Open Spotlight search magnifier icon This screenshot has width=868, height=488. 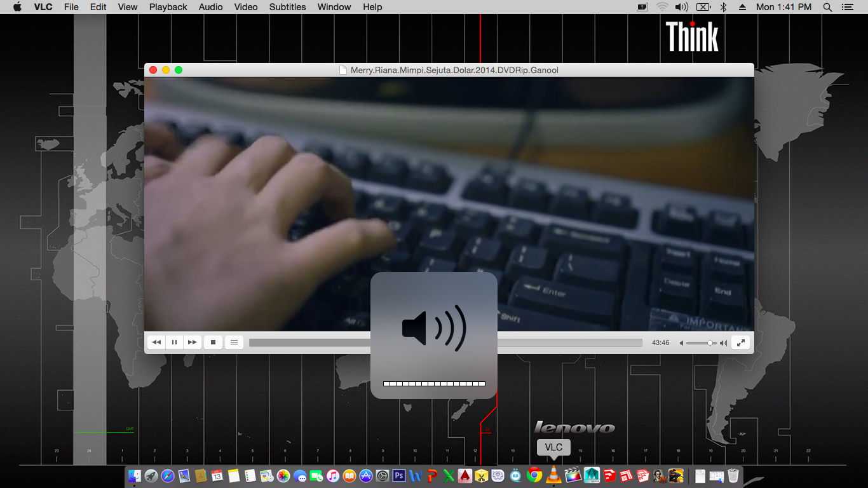(x=827, y=7)
